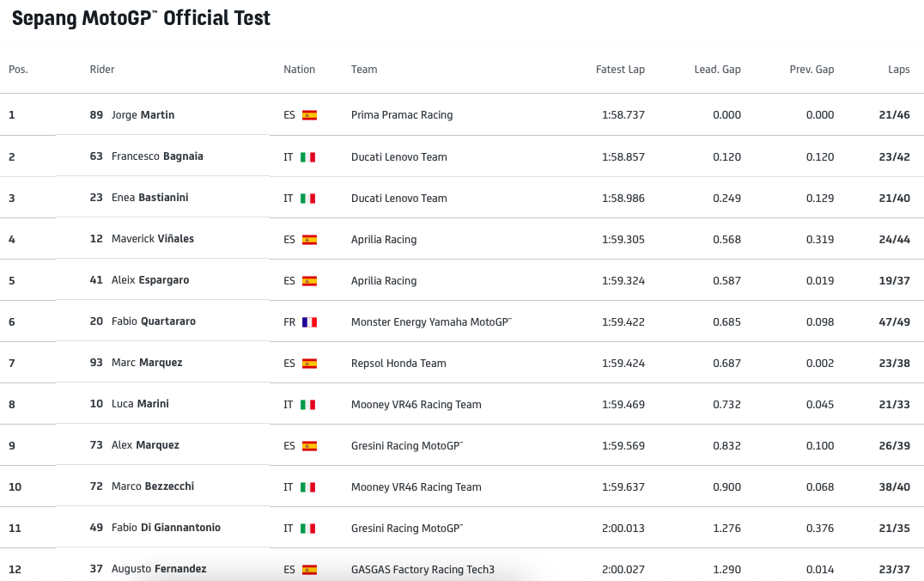Click the Monster Energy Yamaha MotoGP team
The image size is (924, 581).
pyautogui.click(x=431, y=322)
